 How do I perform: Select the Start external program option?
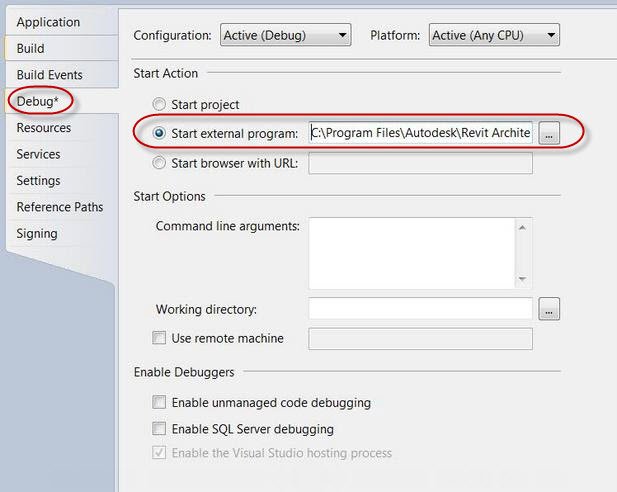click(159, 133)
